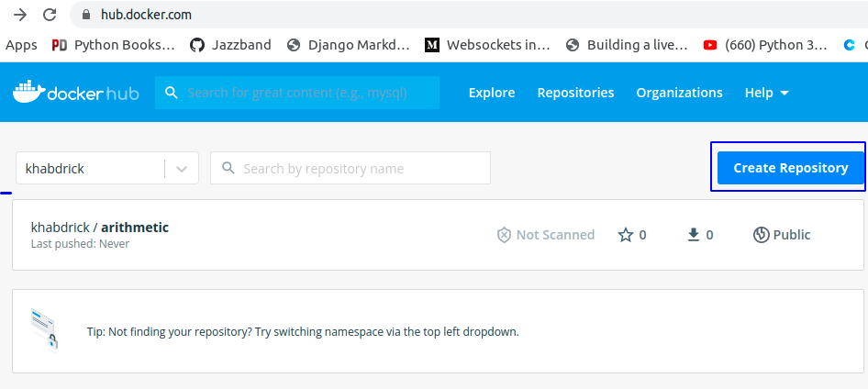The width and height of the screenshot is (868, 389).
Task: Click the Not Scanned shield icon
Action: point(504,235)
